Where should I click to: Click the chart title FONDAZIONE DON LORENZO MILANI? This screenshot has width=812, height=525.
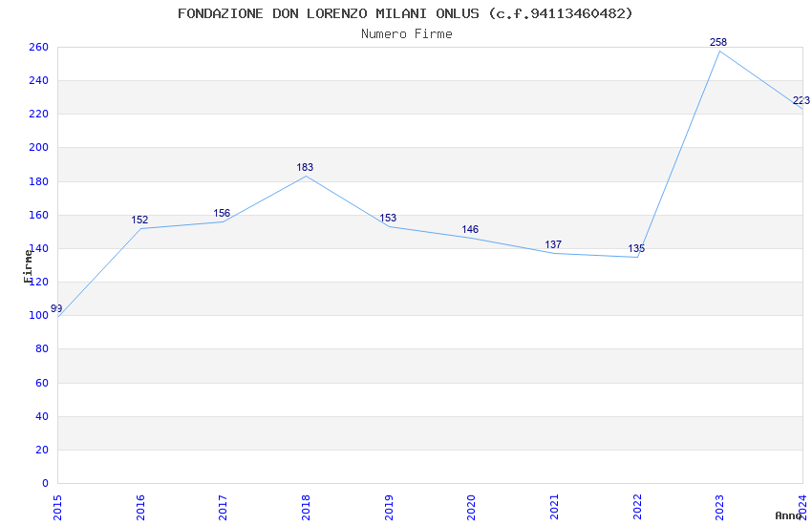pyautogui.click(x=405, y=13)
